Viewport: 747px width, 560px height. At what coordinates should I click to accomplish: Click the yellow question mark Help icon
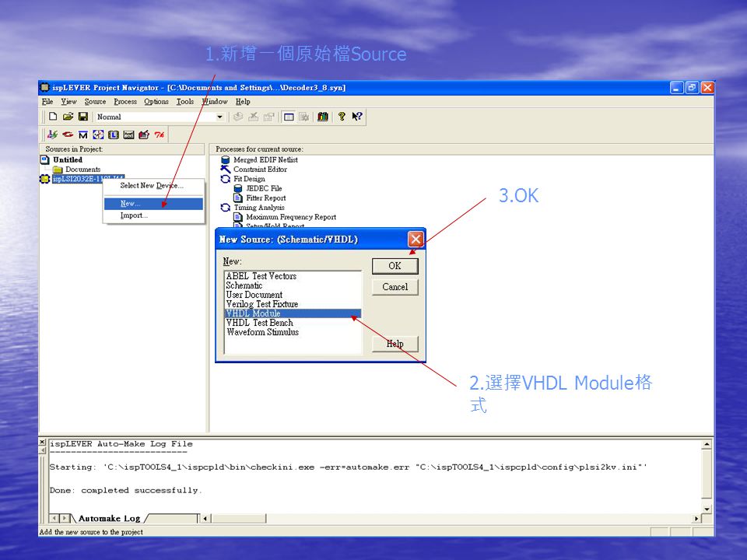pyautogui.click(x=342, y=117)
